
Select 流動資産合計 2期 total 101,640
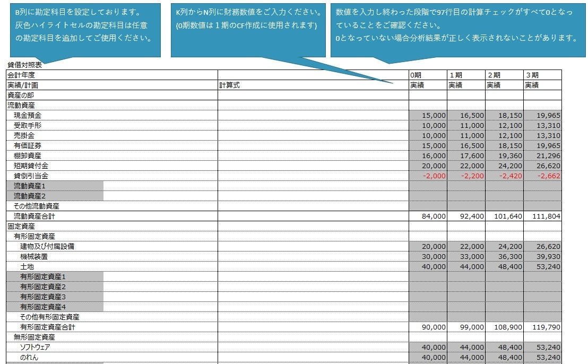pyautogui.click(x=504, y=216)
